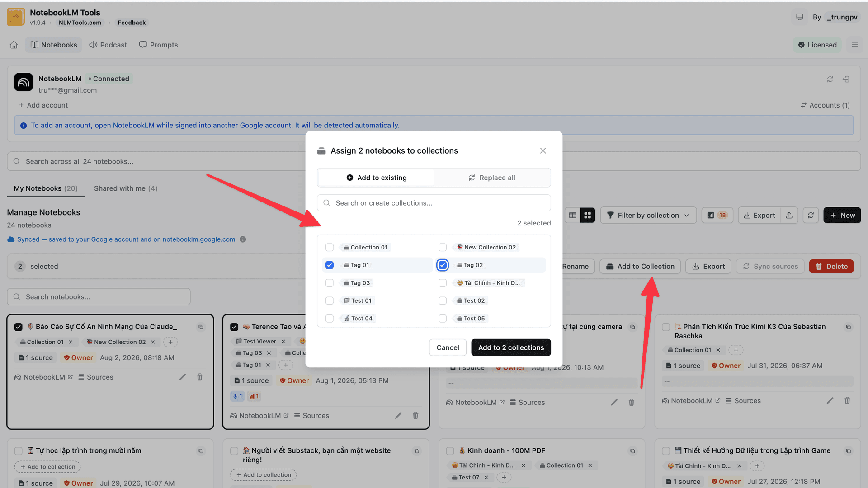Open the Filter by collection dropdown
This screenshot has height=488, width=868.
pyautogui.click(x=648, y=216)
